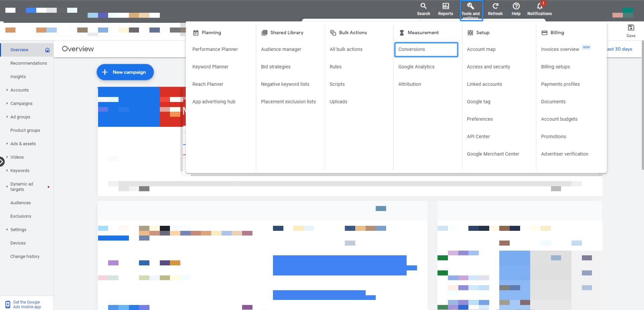
Task: Expand the Campaigns sidebar item
Action: 7,103
